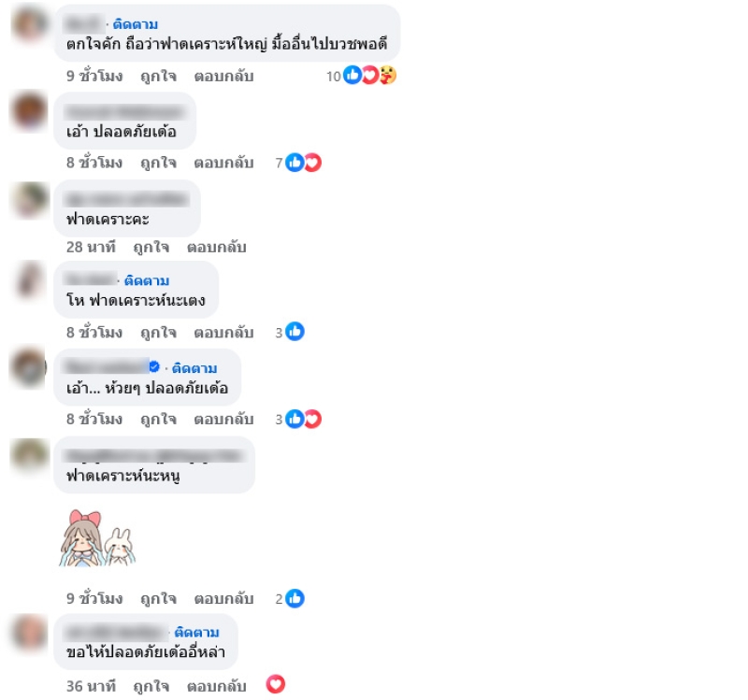Open reactions on the 10-reaction top comment

[x=361, y=76]
